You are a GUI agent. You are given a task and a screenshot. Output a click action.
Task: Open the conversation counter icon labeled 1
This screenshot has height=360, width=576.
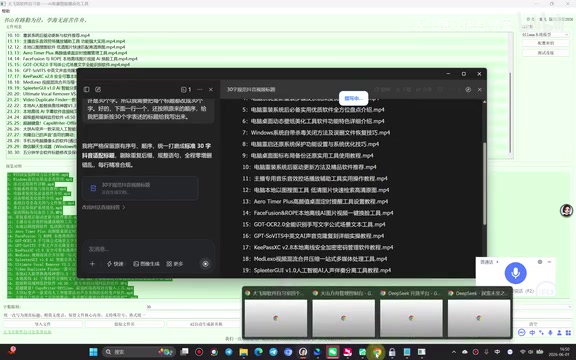coord(186,89)
